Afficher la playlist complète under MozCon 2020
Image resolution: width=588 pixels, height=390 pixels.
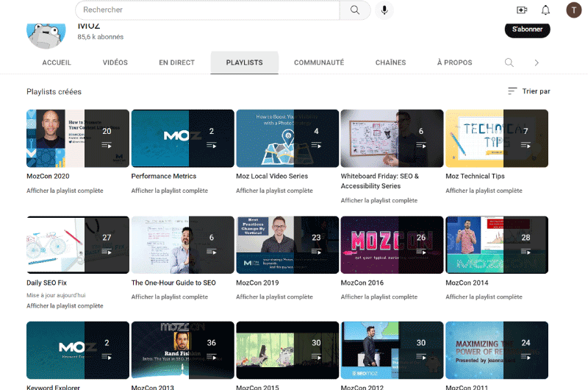point(65,191)
